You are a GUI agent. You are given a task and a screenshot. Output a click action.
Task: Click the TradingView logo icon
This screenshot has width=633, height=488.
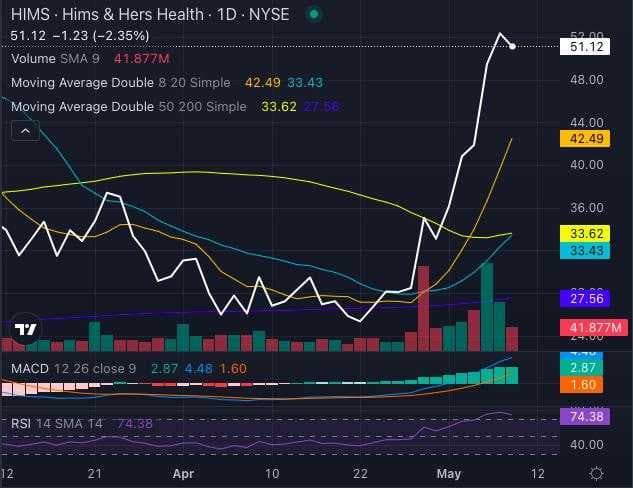click(x=26, y=329)
